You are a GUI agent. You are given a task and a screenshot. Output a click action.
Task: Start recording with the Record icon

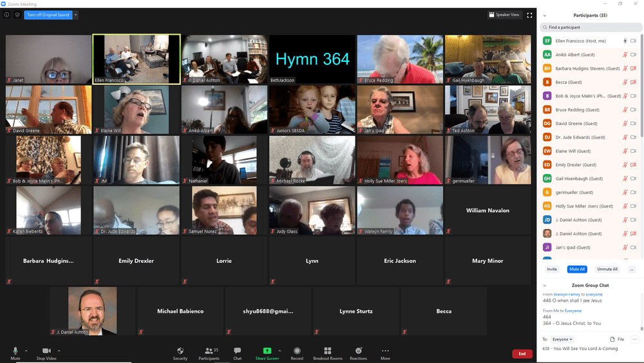296,351
